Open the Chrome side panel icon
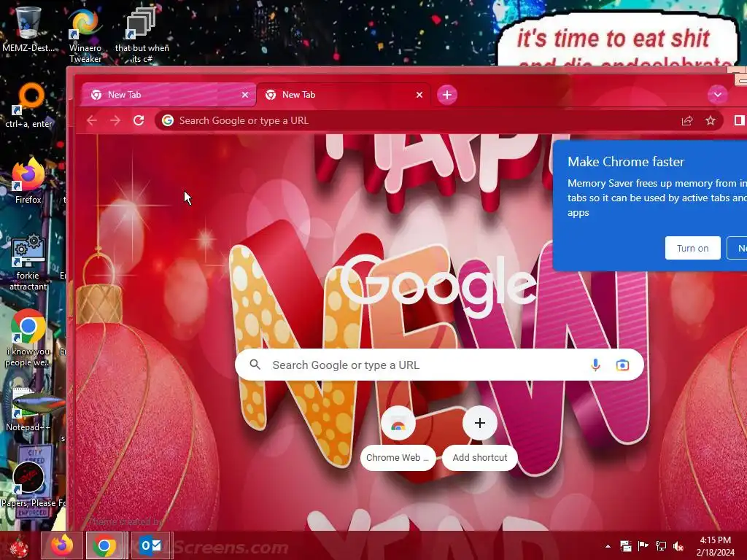 (739, 120)
